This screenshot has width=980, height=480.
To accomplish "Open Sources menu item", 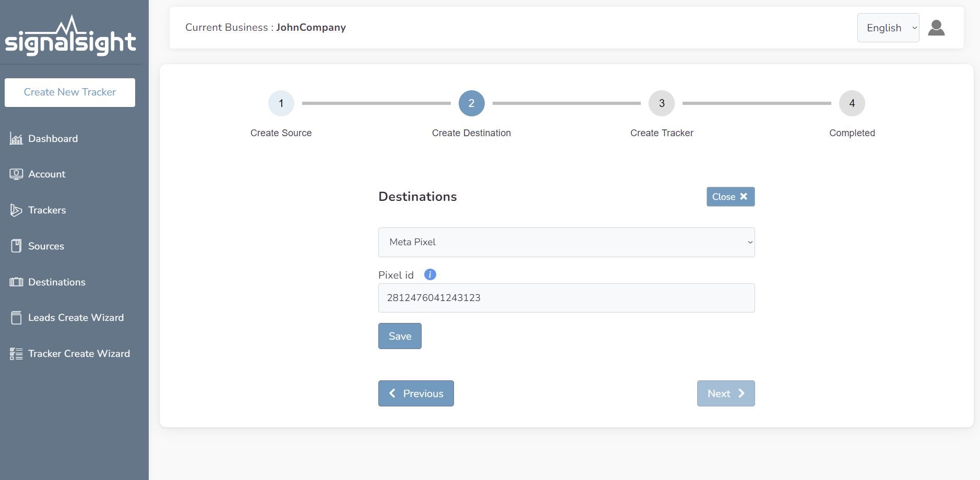I will (46, 246).
